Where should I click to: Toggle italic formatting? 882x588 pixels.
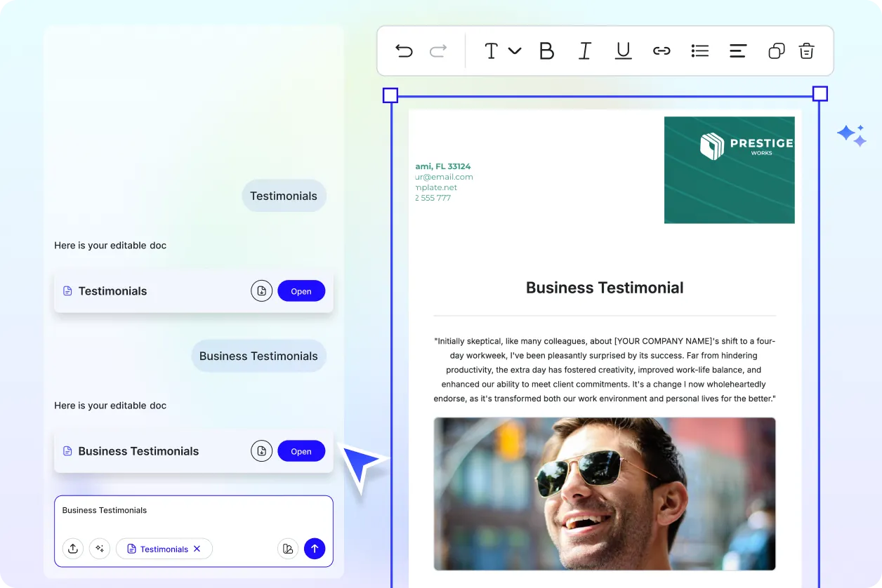coord(584,51)
